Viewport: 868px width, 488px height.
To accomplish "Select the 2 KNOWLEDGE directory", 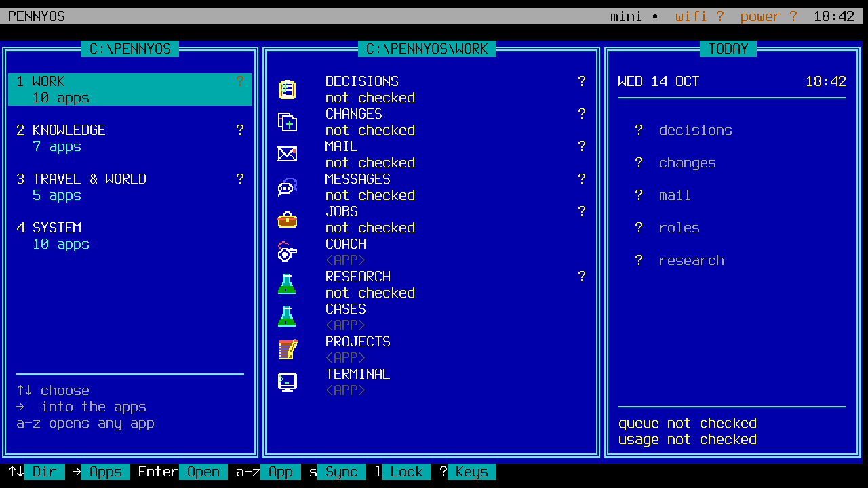I will pyautogui.click(x=130, y=138).
